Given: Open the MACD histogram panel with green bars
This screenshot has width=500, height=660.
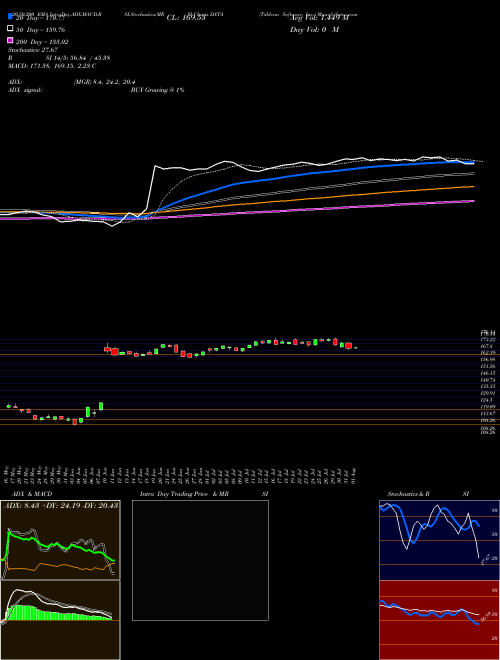Looking at the screenshot, I should (x=60, y=620).
